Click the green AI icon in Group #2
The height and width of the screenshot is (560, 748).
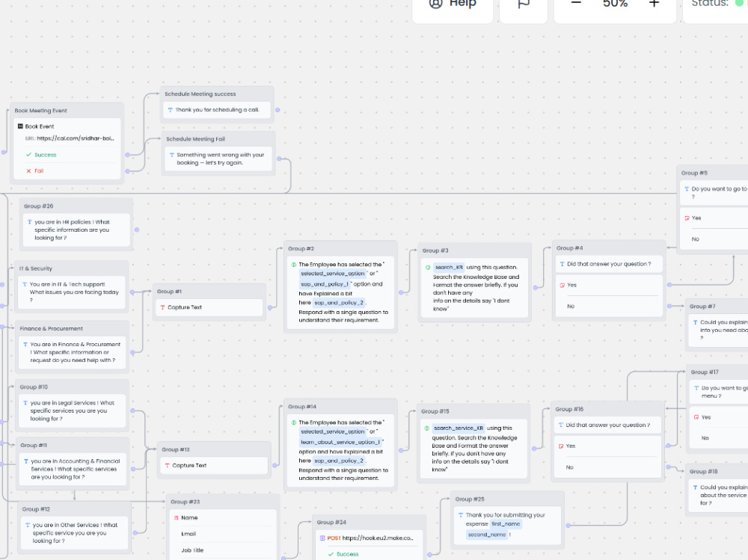(x=293, y=264)
